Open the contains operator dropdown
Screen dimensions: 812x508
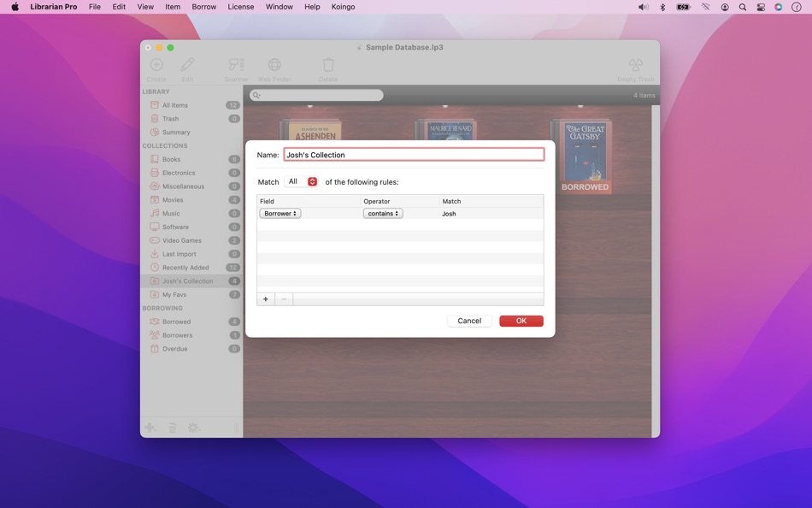(382, 213)
